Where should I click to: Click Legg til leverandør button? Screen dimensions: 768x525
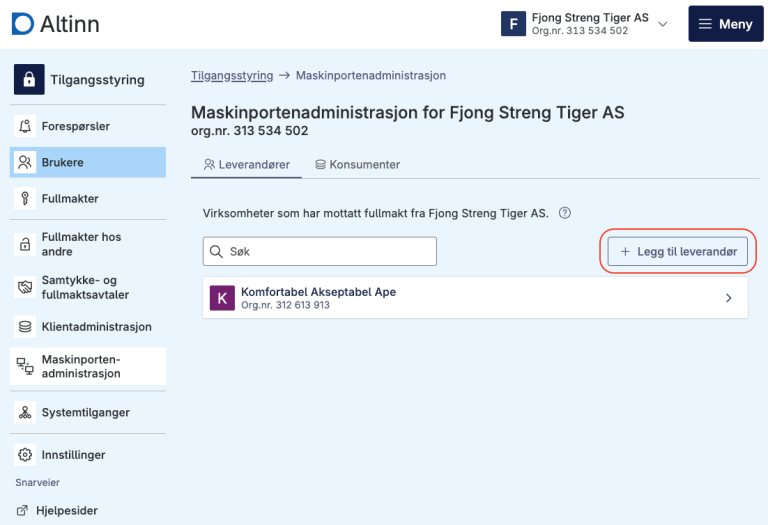pyautogui.click(x=678, y=251)
